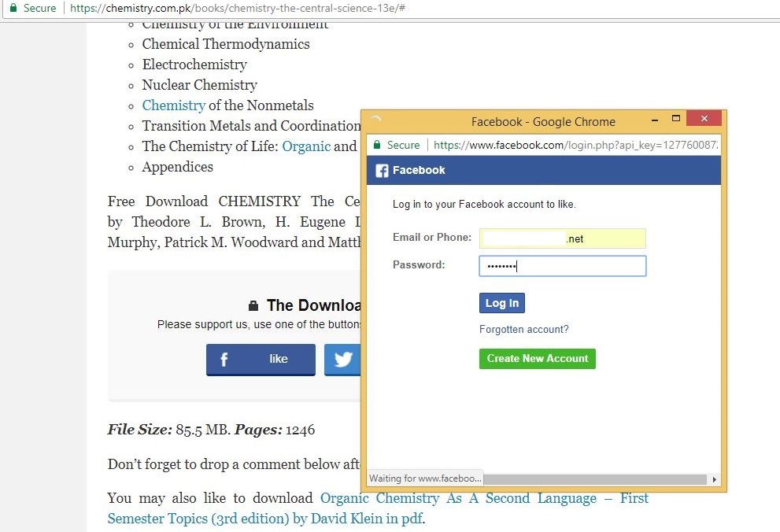Click the main browser Secure lock icon
Image resolution: width=780 pixels, height=532 pixels.
(13, 8)
